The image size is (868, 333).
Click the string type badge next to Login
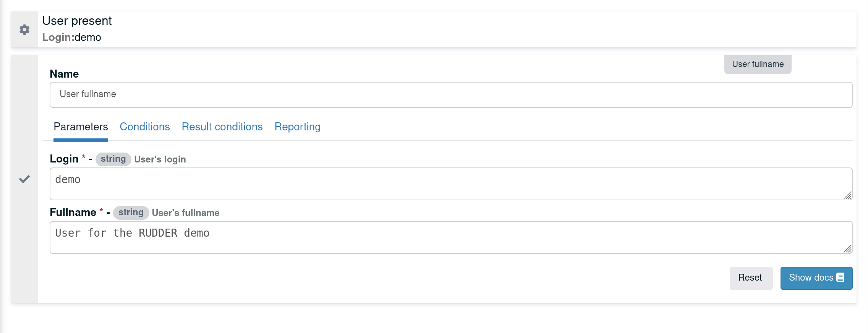(113, 158)
